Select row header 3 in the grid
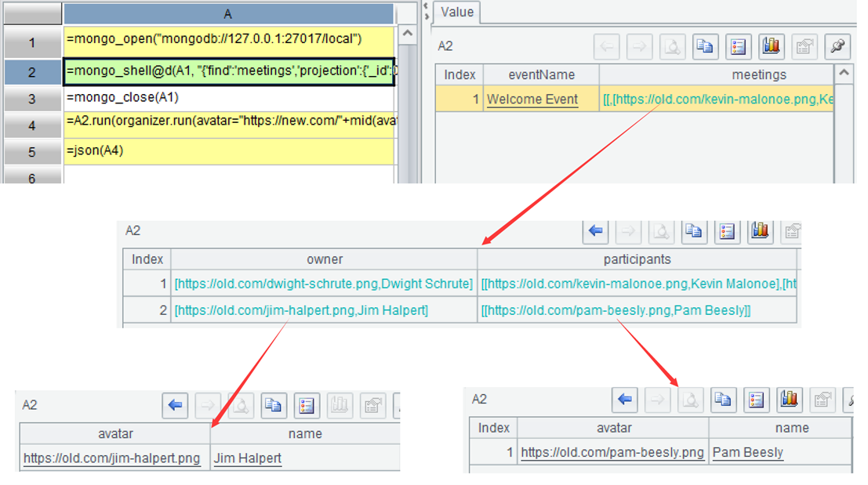868x485 pixels. 31,99
